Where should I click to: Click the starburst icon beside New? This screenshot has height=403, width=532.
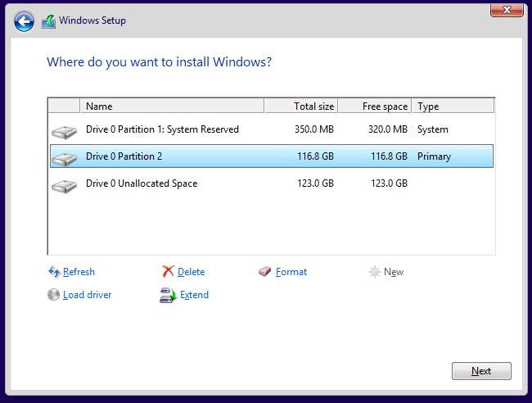pos(375,272)
